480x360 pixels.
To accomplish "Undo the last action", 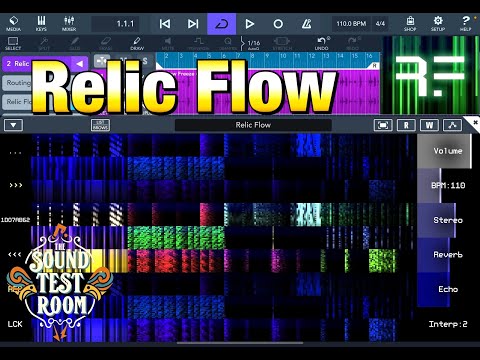I will (x=322, y=44).
